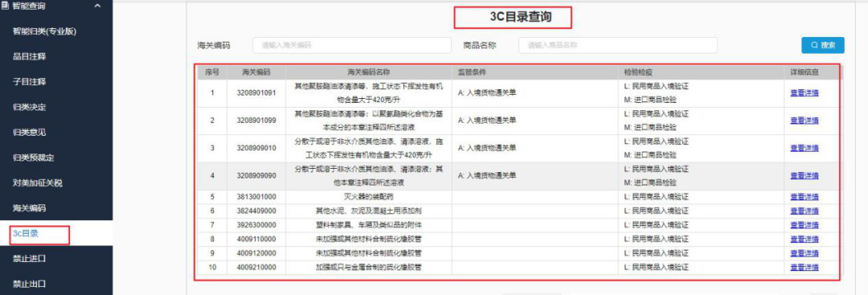Select code cell 4009110000
The image size is (868, 295).
tap(256, 240)
